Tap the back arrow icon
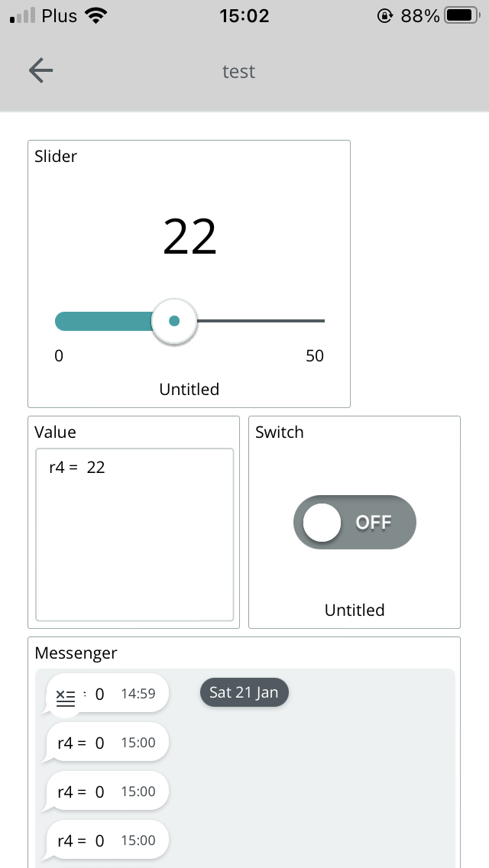Viewport: 489px width, 868px height. (41, 71)
